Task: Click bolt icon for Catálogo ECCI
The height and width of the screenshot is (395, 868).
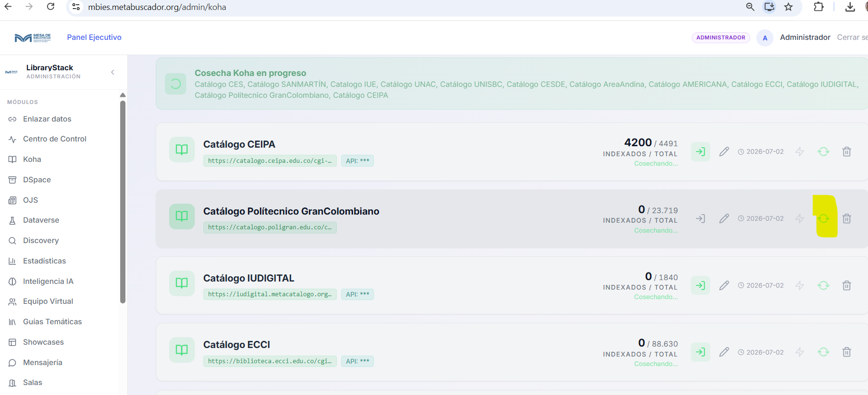Action: 800,352
